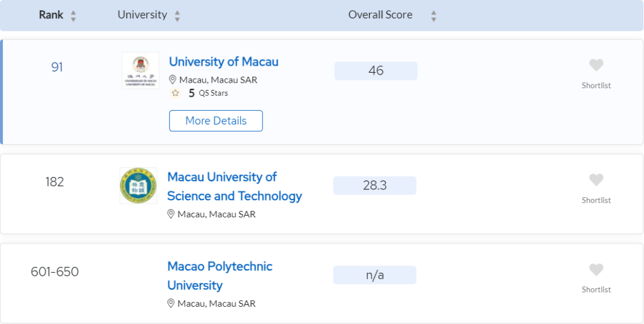The height and width of the screenshot is (324, 644).
Task: Sort by University column arrows
Action: pyautogui.click(x=177, y=16)
